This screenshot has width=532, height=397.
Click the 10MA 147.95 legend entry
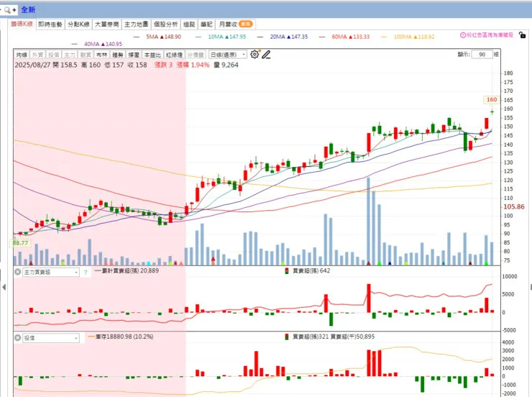(221, 37)
